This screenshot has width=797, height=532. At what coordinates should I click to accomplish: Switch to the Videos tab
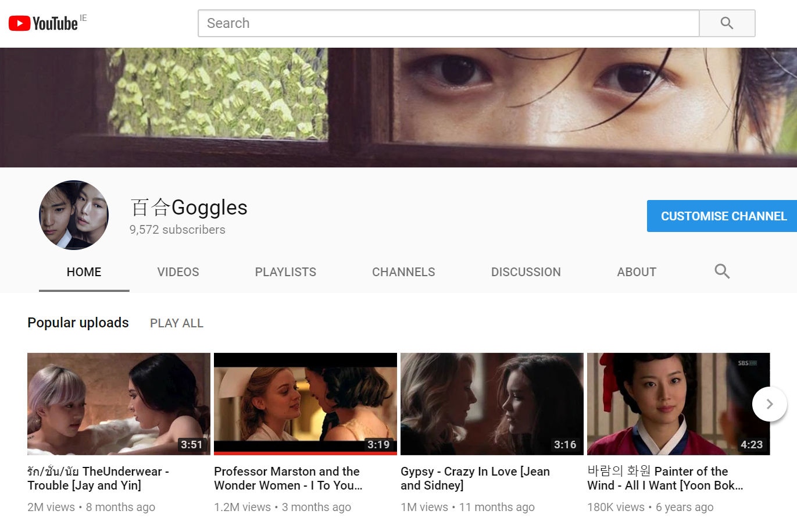tap(178, 272)
